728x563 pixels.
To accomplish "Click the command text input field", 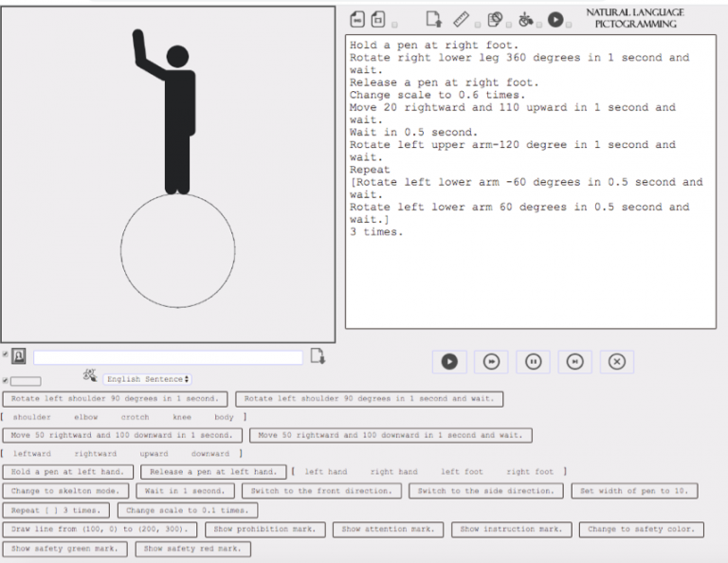I will 168,357.
